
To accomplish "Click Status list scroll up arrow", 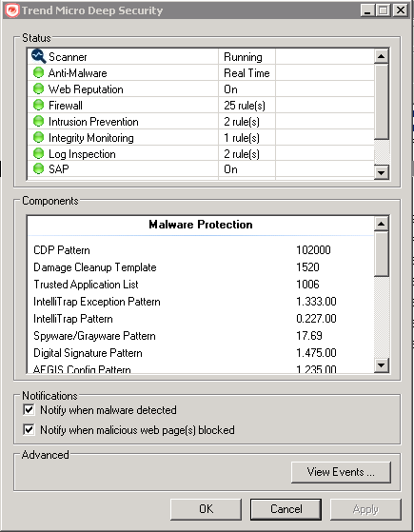I will (x=381, y=56).
